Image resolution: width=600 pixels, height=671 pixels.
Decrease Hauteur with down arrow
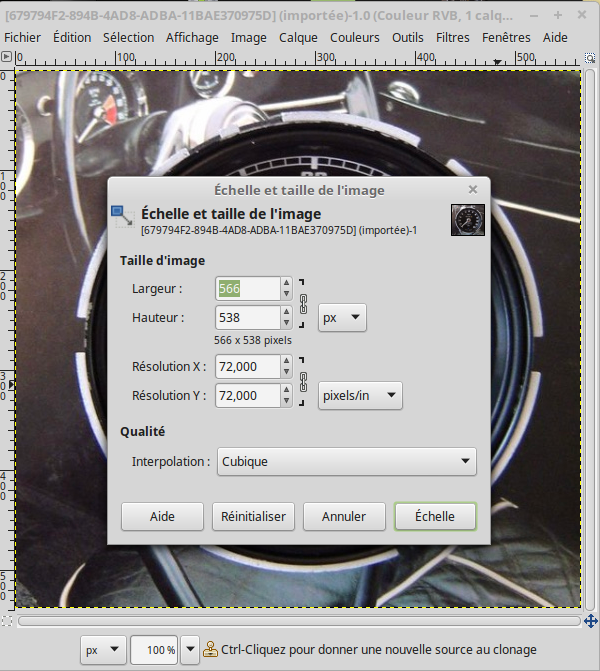tap(286, 323)
